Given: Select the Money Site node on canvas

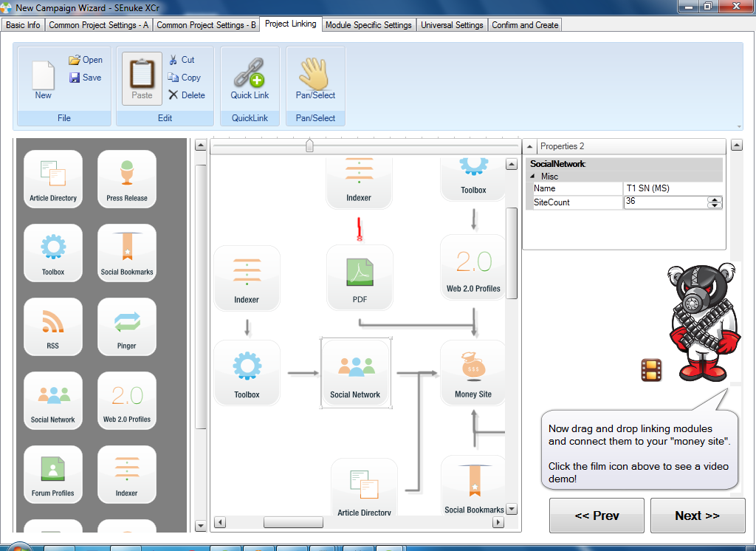Looking at the screenshot, I should [473, 372].
